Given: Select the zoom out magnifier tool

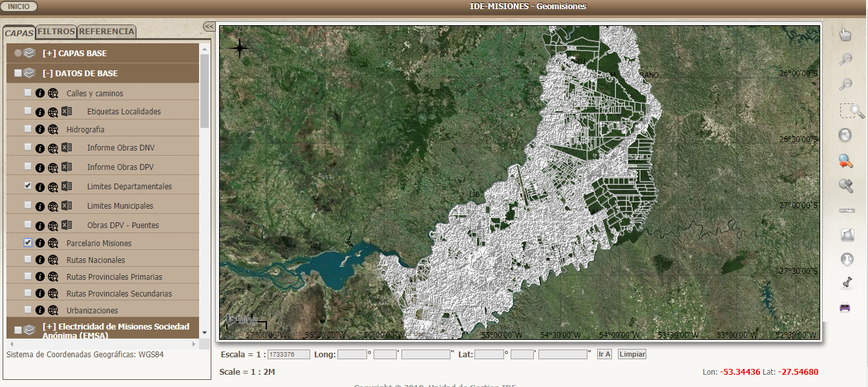Looking at the screenshot, I should 845,85.
